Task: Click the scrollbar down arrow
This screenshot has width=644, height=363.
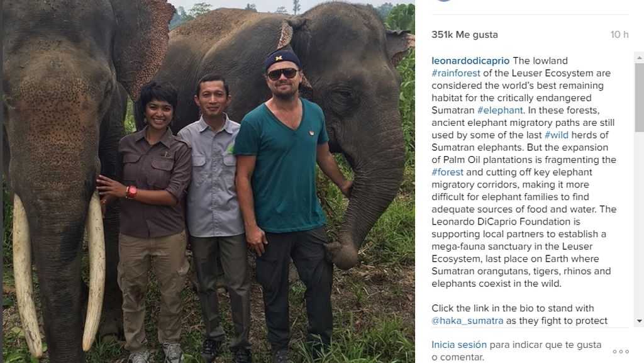Action: (x=639, y=321)
